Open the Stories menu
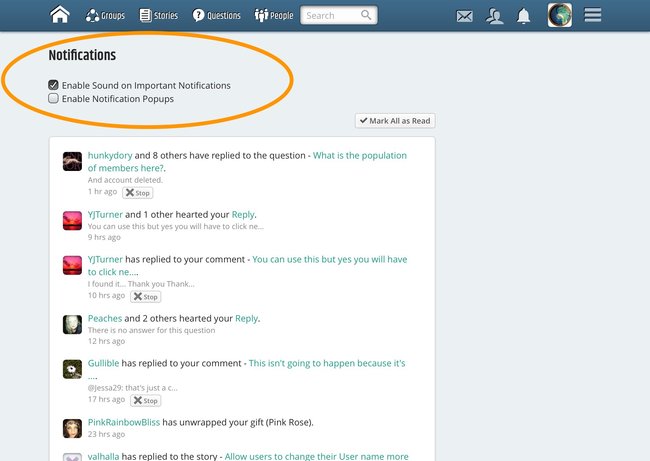The width and height of the screenshot is (650, 461). (x=160, y=16)
